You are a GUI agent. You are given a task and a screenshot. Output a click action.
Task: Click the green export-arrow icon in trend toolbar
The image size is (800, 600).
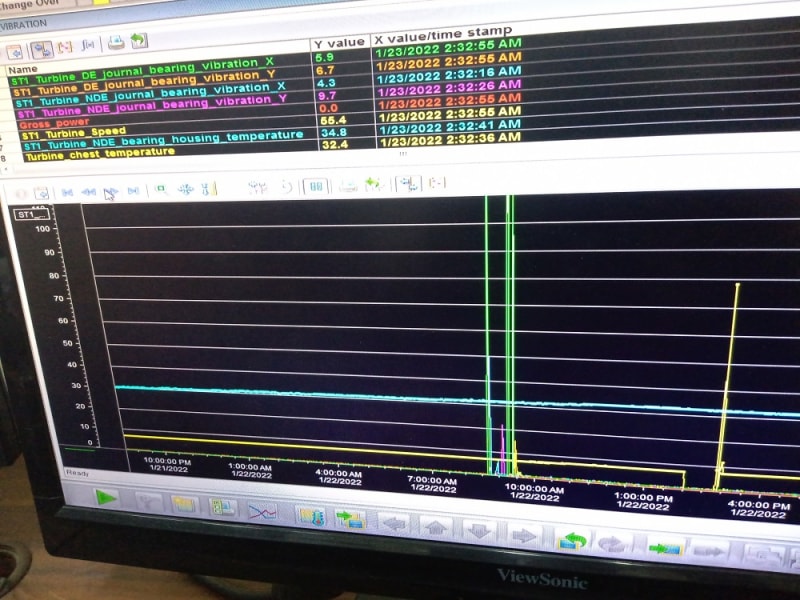click(x=374, y=185)
